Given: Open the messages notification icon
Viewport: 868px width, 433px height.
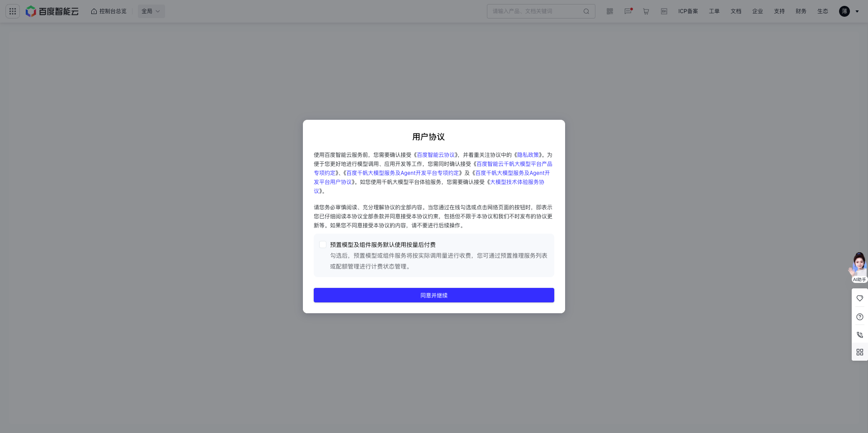Looking at the screenshot, I should tap(627, 11).
